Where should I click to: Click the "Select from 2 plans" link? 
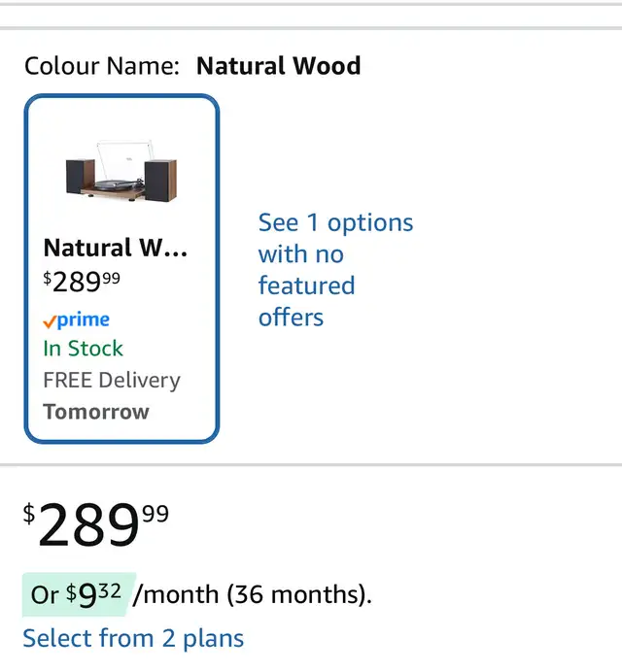click(x=133, y=638)
